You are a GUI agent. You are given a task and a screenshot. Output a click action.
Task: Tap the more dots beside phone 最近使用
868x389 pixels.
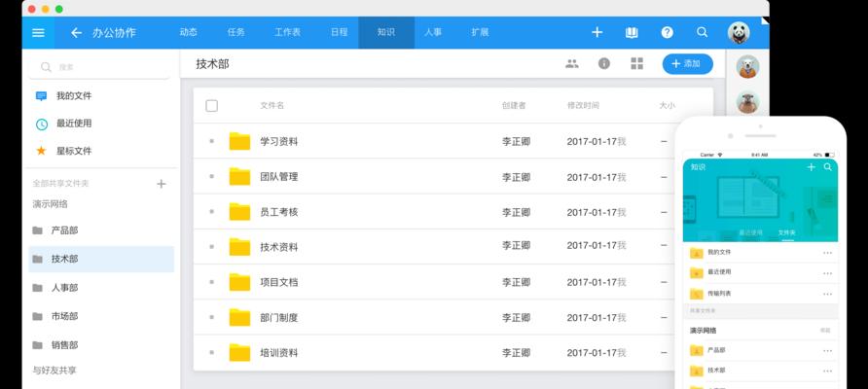click(827, 273)
